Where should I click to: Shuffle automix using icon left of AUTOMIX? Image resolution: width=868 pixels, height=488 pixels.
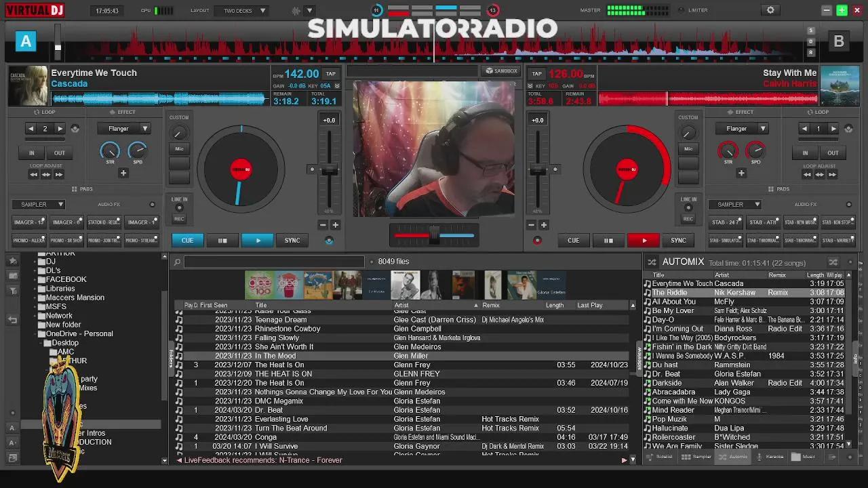[652, 262]
